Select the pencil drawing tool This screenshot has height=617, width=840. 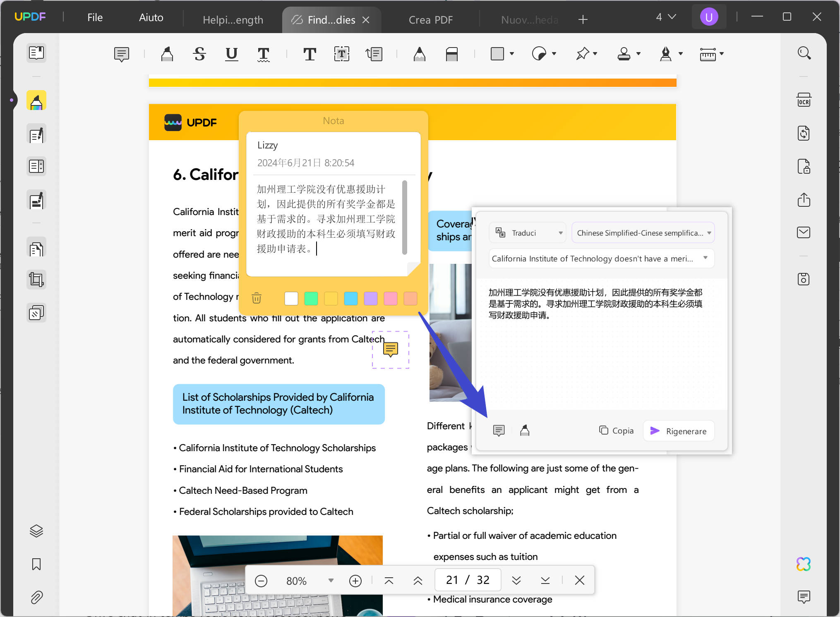pyautogui.click(x=420, y=54)
